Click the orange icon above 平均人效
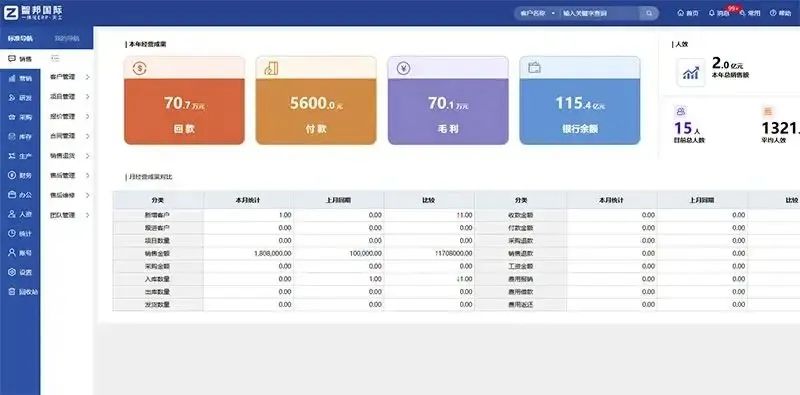The height and width of the screenshot is (395, 800). [768, 111]
